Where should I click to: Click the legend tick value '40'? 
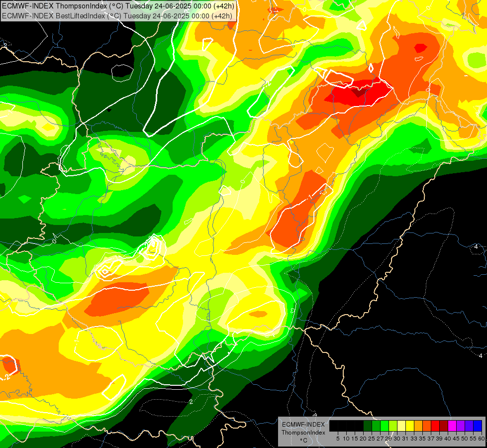point(448,439)
